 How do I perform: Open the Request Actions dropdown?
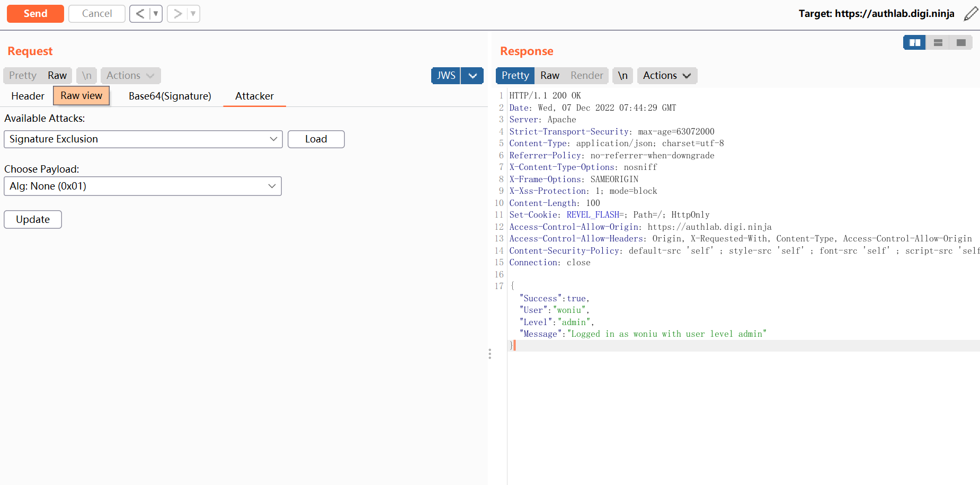130,76
